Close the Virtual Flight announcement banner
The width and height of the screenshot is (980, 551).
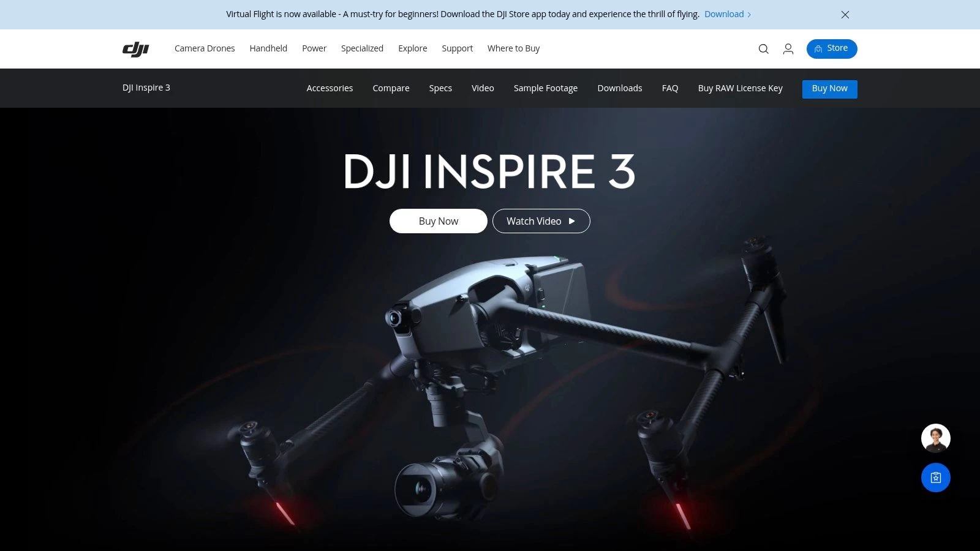pos(845,15)
